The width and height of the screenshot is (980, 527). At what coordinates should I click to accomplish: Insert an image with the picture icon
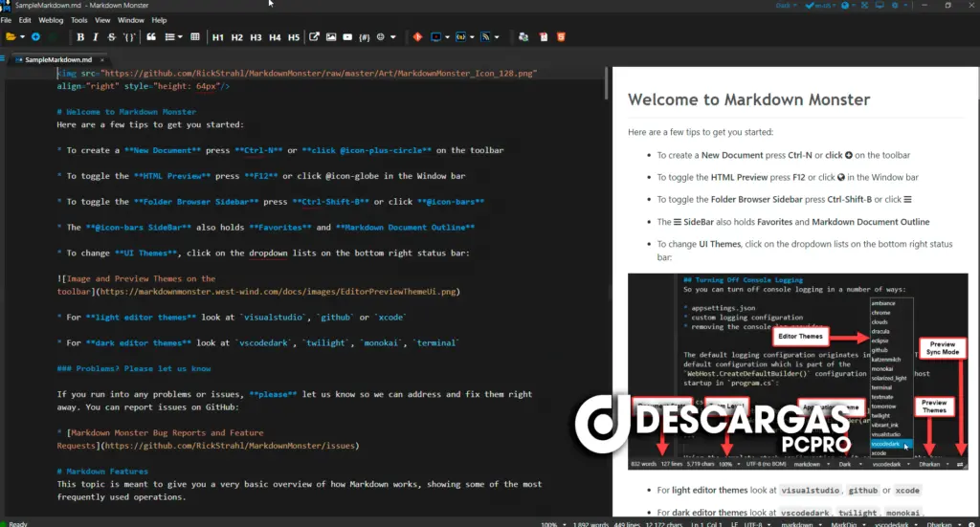[331, 37]
